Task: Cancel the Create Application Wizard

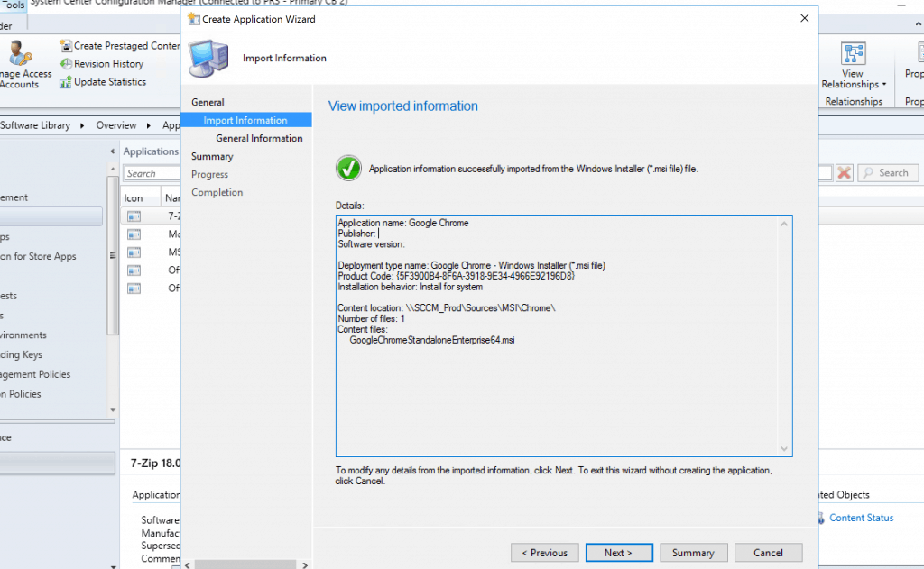Action: click(x=768, y=553)
